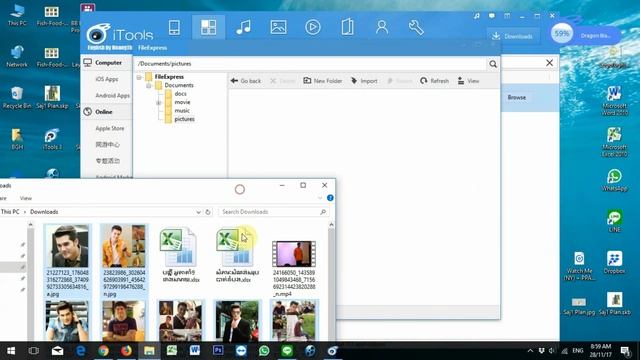Open the Toolbox wrench icon in iTools
Viewport: 640px width, 360px height.
416,27
